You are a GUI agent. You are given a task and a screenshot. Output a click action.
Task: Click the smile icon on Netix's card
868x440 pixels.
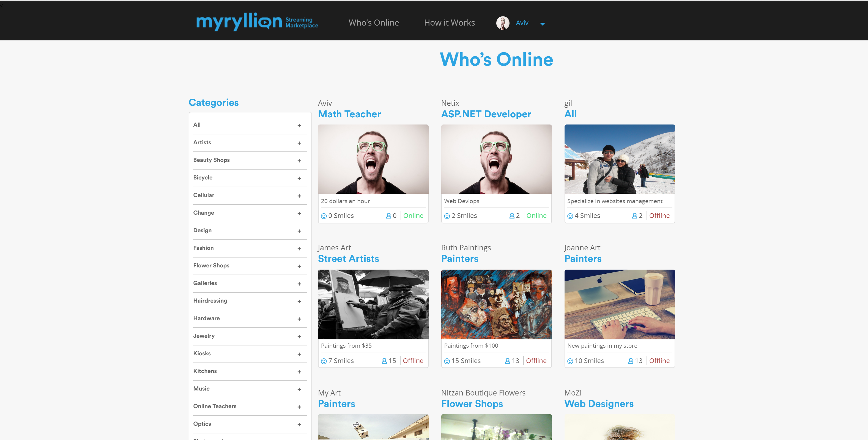tap(447, 216)
